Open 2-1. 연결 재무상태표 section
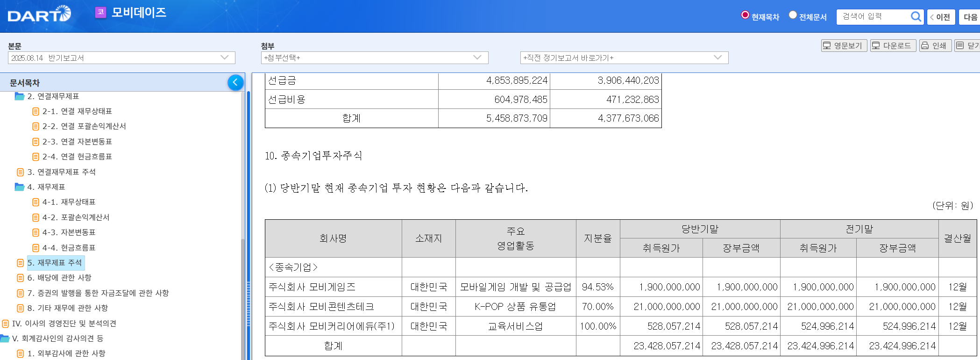Viewport: 980px width, 360px height. 77,111
